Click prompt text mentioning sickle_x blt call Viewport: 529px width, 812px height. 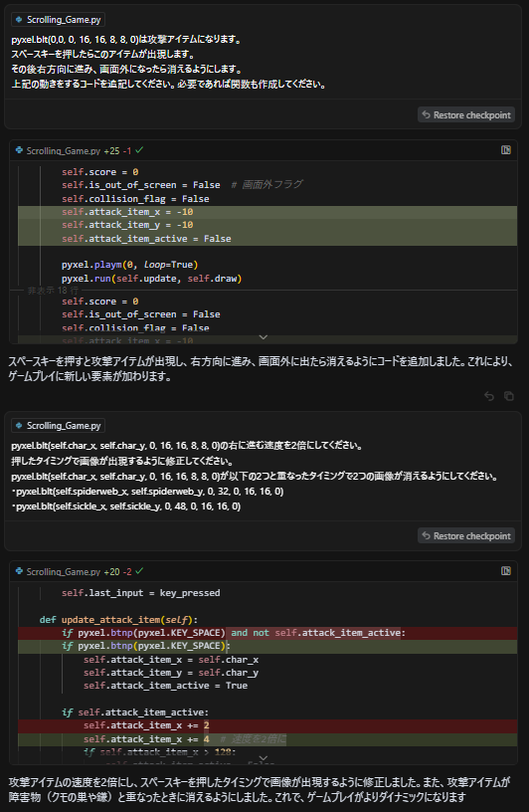(x=126, y=506)
